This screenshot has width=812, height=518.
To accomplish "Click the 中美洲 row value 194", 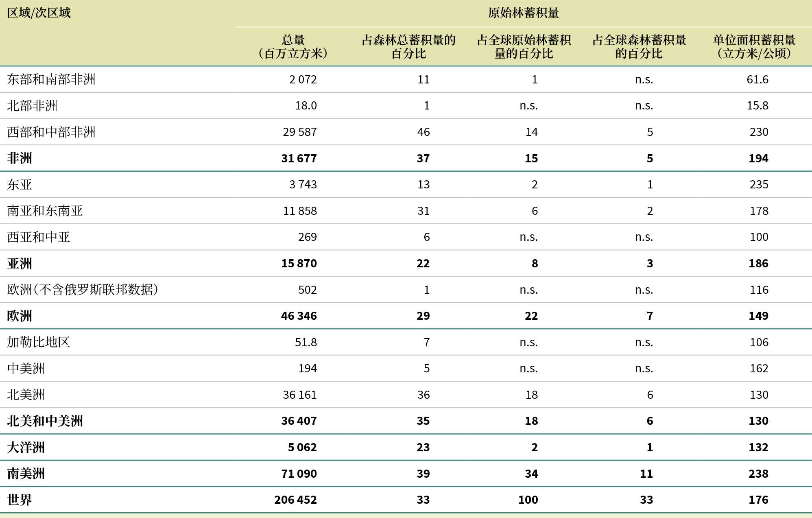I will click(307, 368).
